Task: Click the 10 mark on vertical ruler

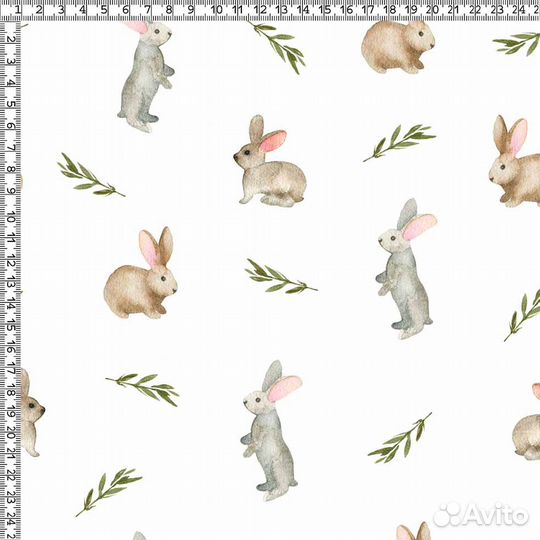Action: tap(11, 217)
